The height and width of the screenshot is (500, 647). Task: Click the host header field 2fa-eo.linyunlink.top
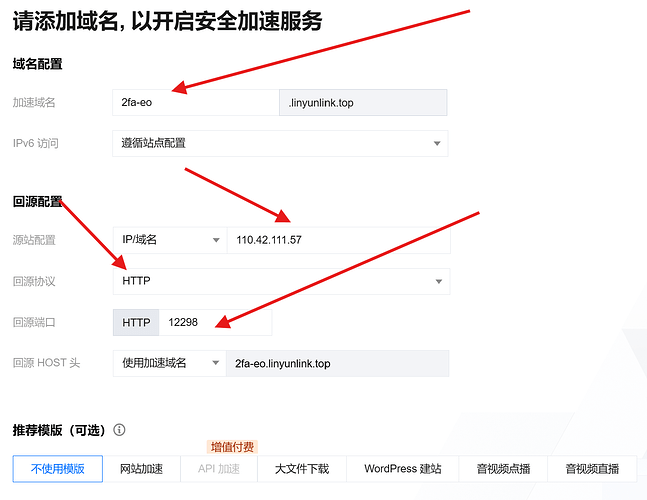(338, 363)
